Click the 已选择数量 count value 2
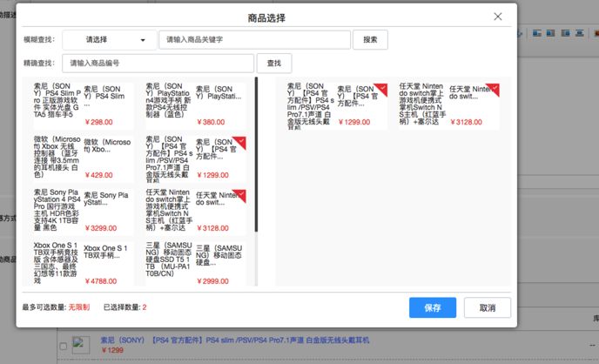Image resolution: width=599 pixels, height=364 pixels. (x=145, y=307)
